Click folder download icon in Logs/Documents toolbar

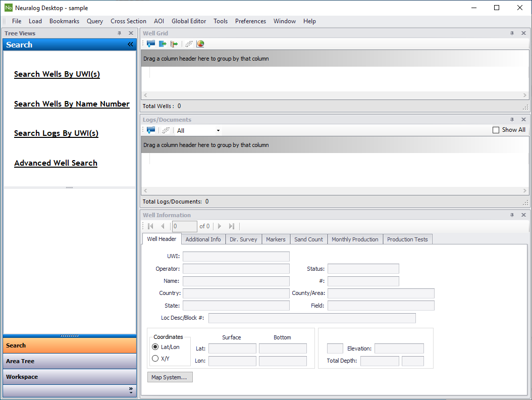pos(150,130)
